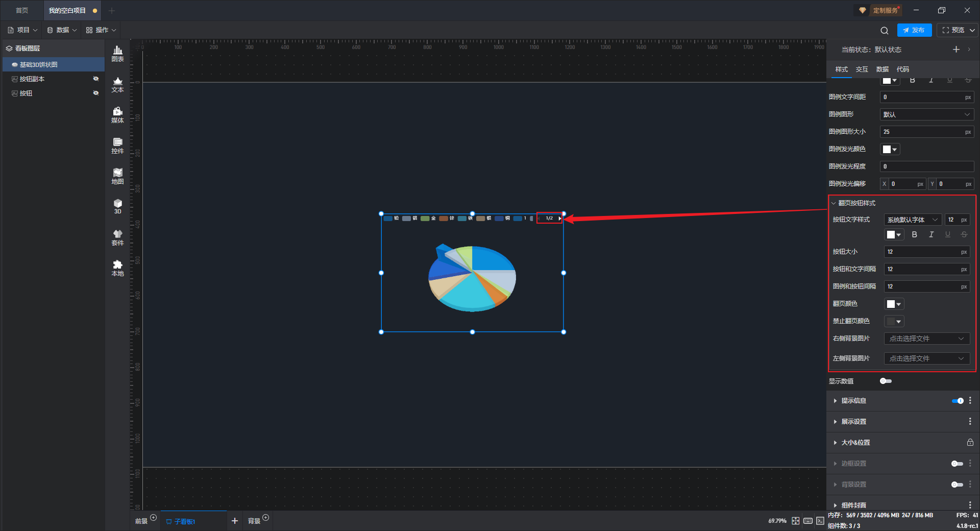This screenshot has width=980, height=531.
Task: Open the 文本 text components panel
Action: click(117, 84)
